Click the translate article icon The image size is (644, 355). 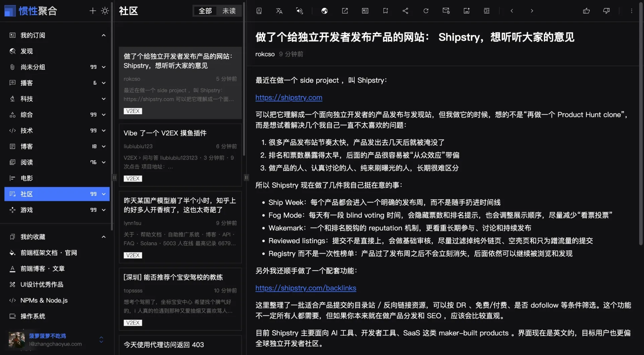(x=279, y=11)
